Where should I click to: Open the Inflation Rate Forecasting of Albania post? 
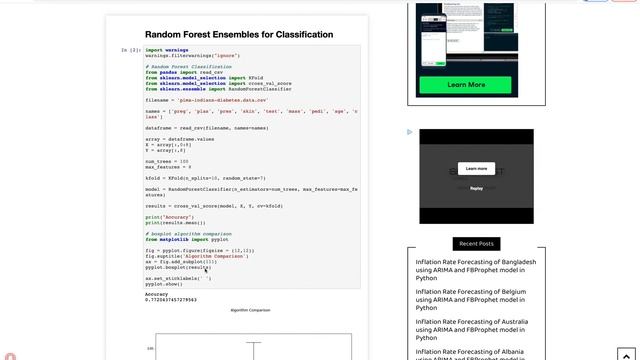[x=470, y=354]
